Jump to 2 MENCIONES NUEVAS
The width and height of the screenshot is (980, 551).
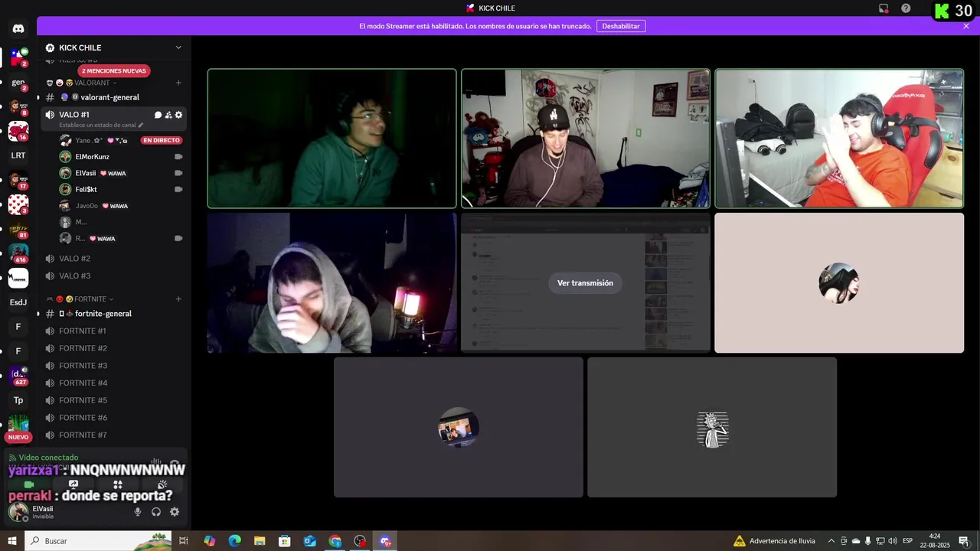(x=113, y=70)
